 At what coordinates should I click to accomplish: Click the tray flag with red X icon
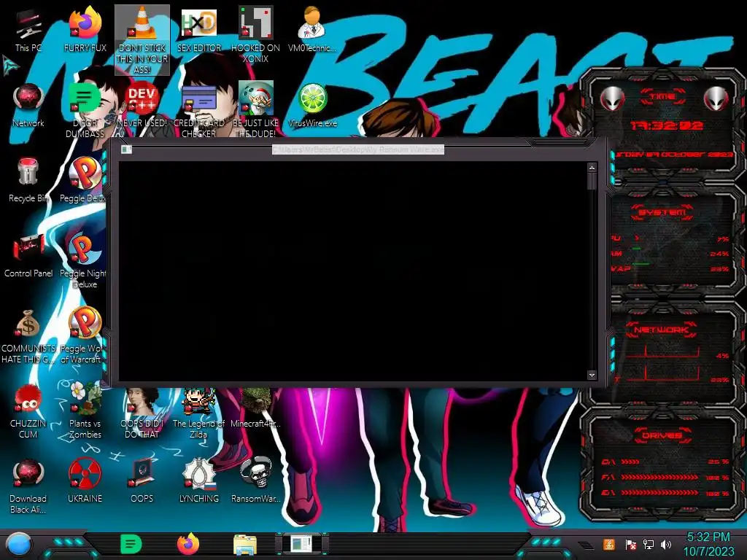(x=631, y=544)
